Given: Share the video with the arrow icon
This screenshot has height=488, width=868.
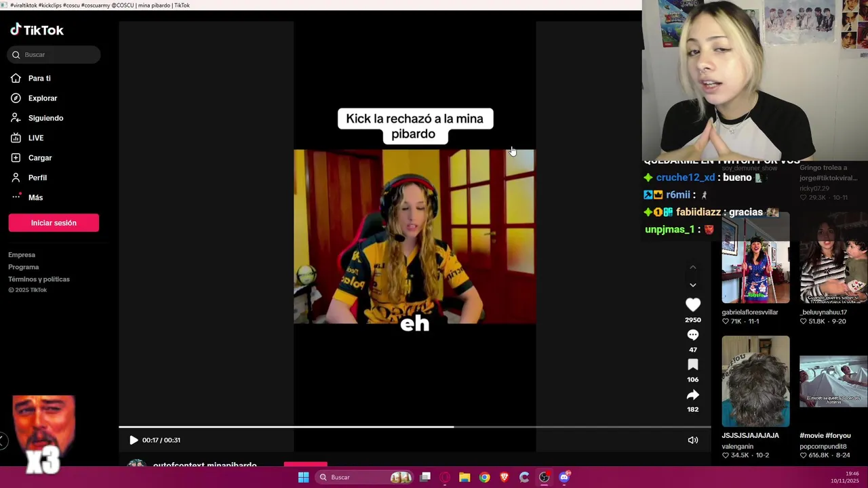Looking at the screenshot, I should (692, 394).
